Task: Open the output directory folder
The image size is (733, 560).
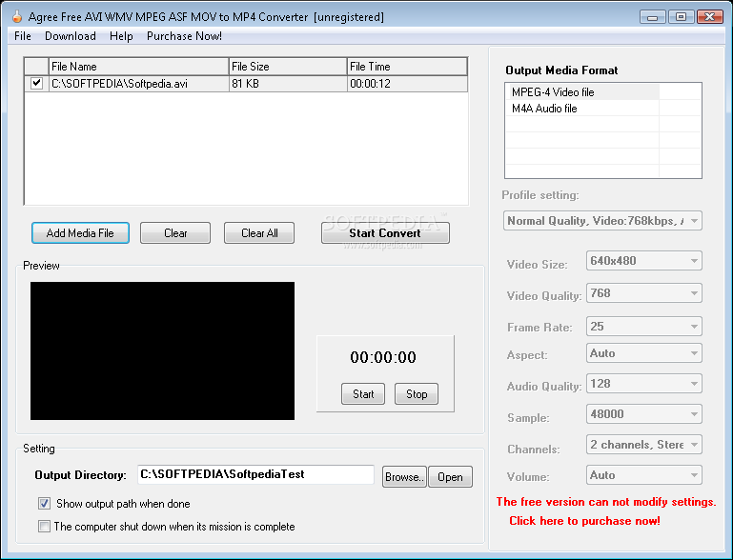Action: pos(450,477)
